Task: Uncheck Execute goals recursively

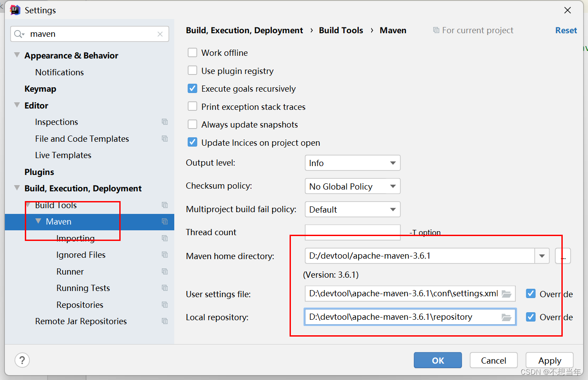Action: click(192, 89)
